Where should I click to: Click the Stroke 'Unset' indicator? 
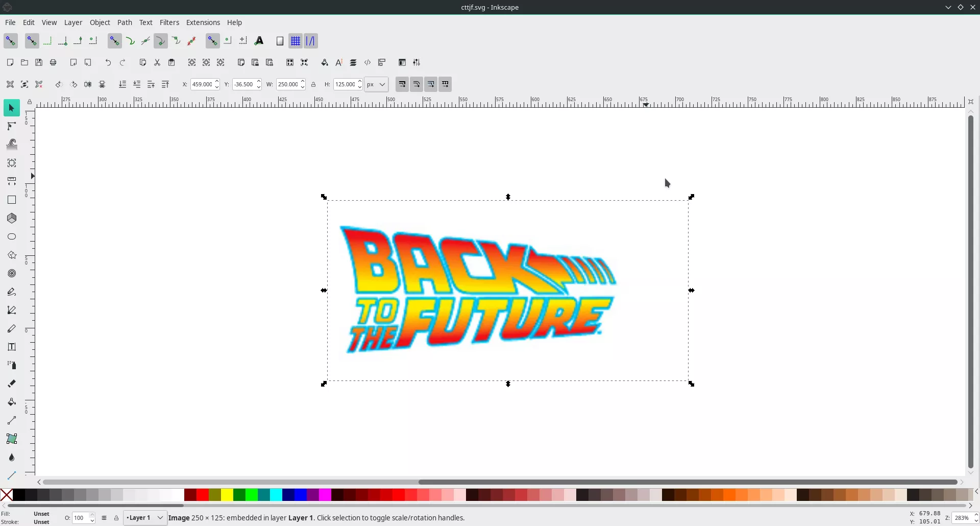point(41,522)
